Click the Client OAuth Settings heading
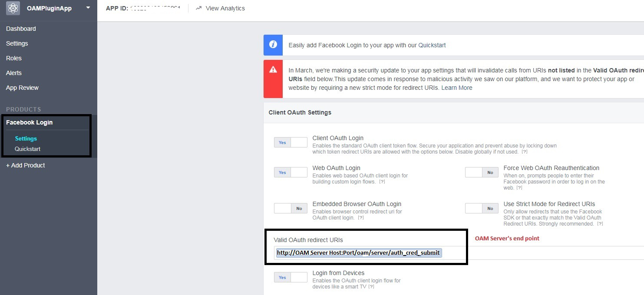The image size is (644, 295). 300,112
